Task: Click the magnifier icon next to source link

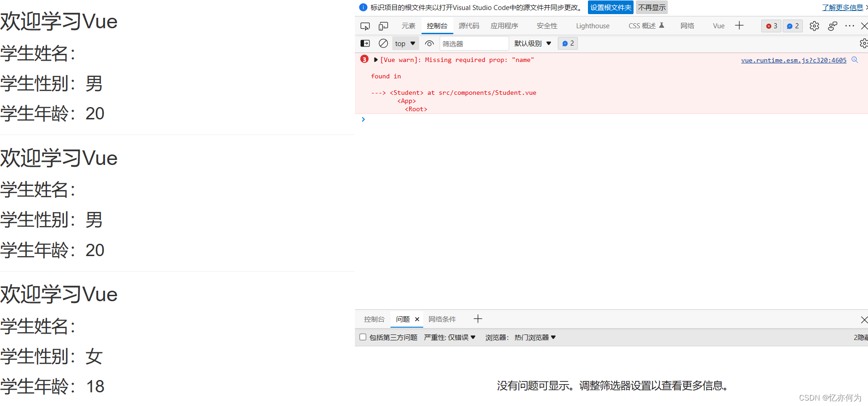Action: 855,60
